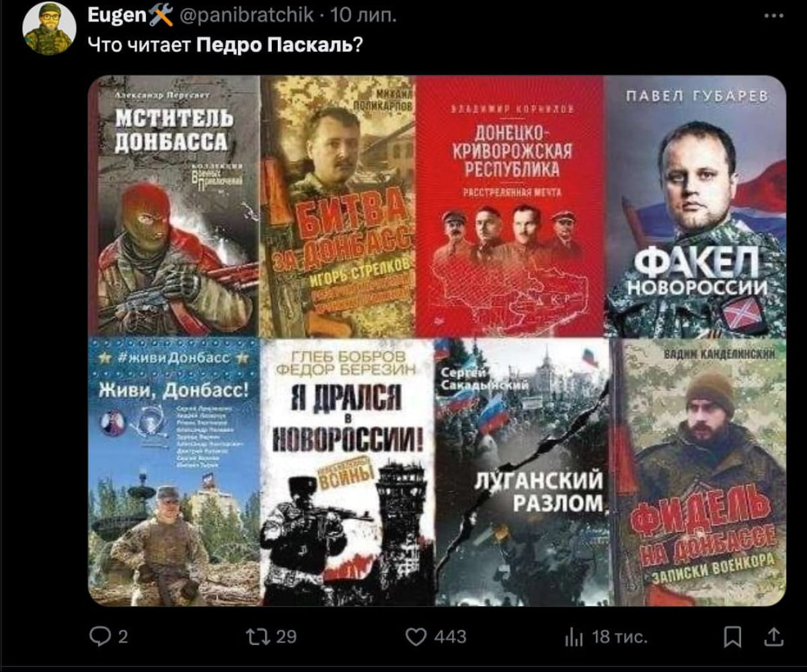
Task: Click the reply comment icon
Action: point(100,636)
